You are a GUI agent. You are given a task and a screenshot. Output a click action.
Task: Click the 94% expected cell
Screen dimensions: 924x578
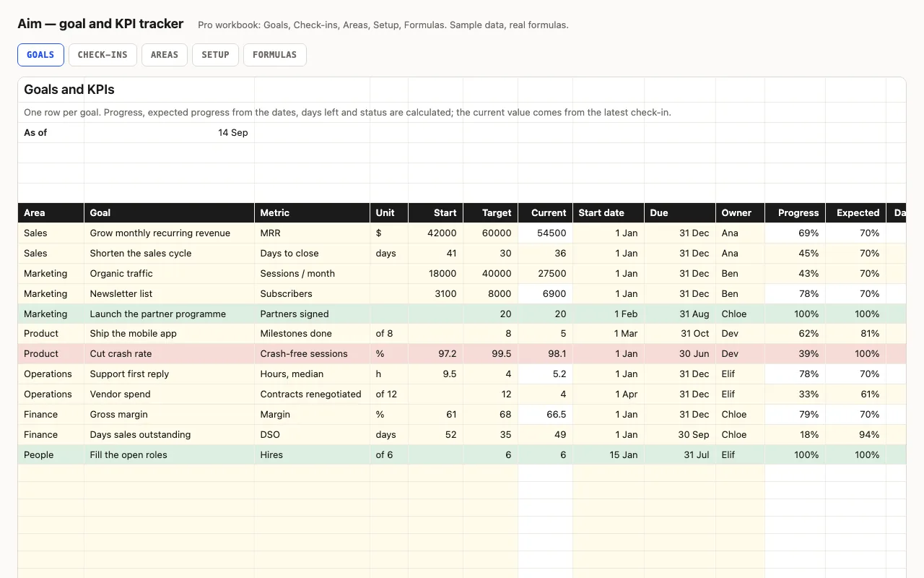[856, 435]
